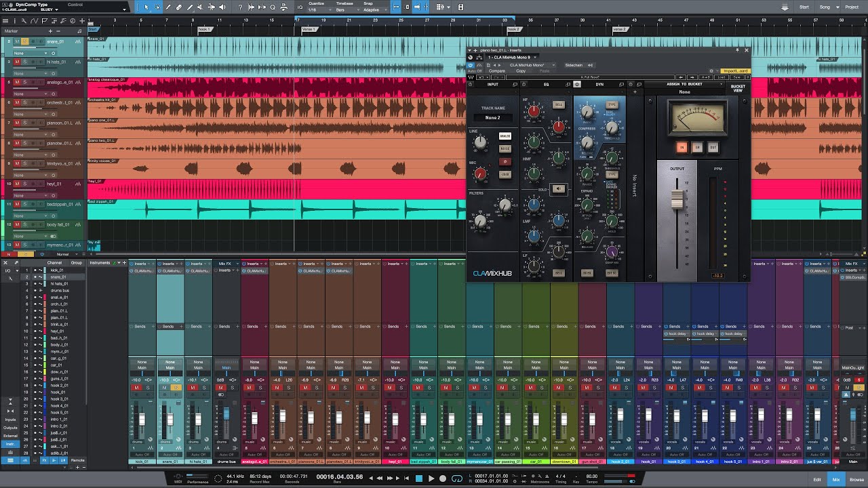The height and width of the screenshot is (488, 868).
Task: Click the plugin Output fader
Action: (x=677, y=199)
